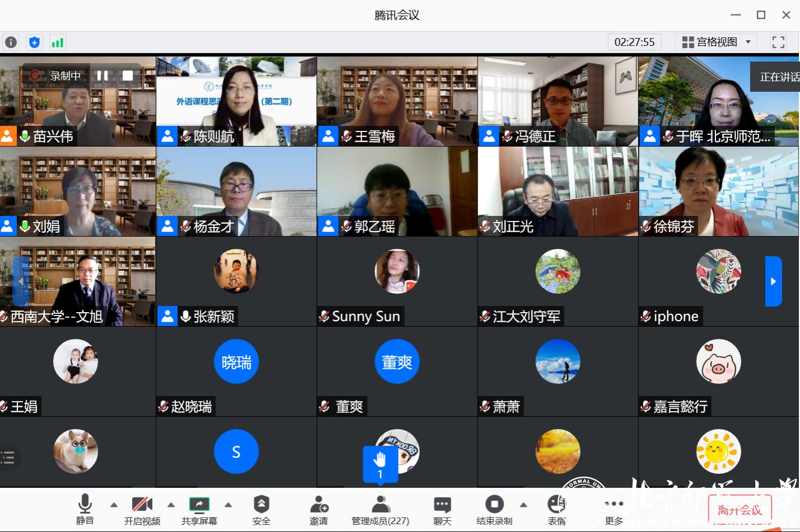Open the 聊天 chat panel

pos(442,510)
